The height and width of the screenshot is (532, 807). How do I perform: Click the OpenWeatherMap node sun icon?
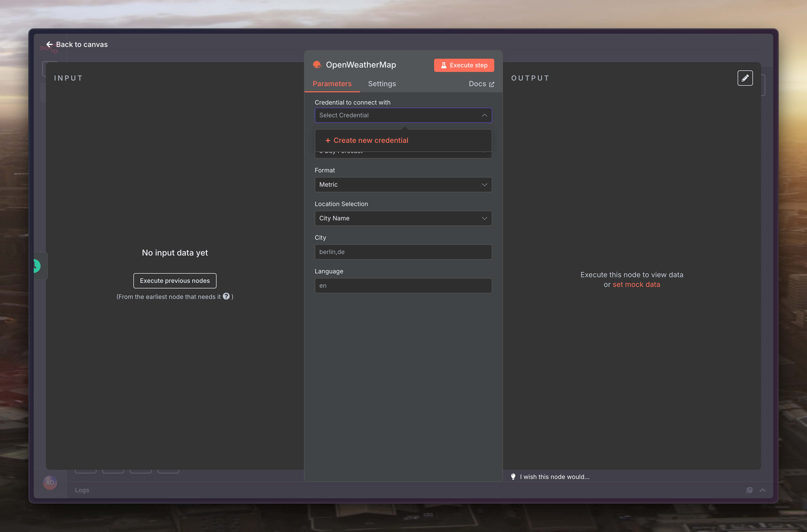317,65
